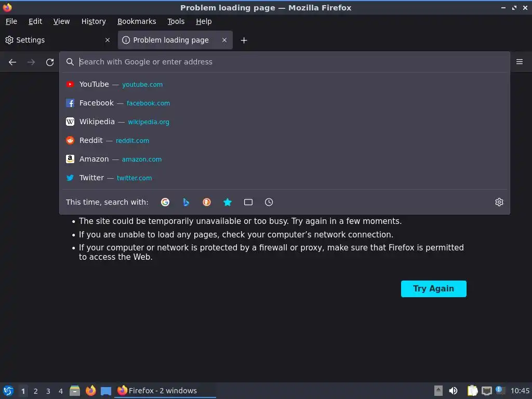The width and height of the screenshot is (532, 399).
Task: Open the desktop start menu icon
Action: pyautogui.click(x=8, y=391)
